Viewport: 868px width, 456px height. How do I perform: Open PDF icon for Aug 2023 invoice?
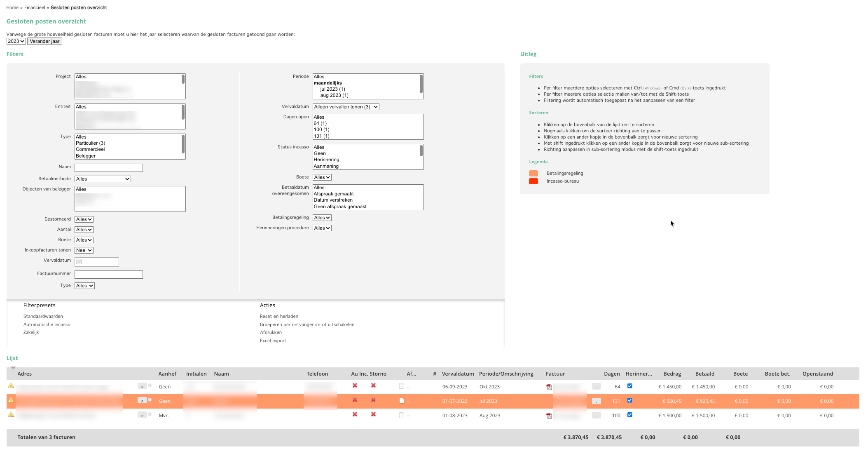549,416
